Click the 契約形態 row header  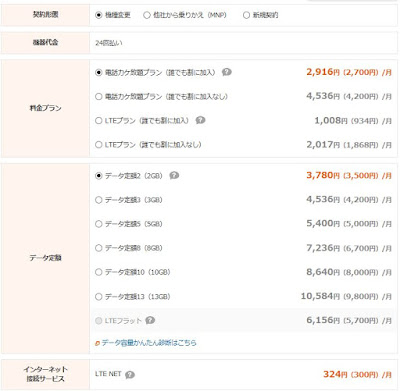(45, 15)
